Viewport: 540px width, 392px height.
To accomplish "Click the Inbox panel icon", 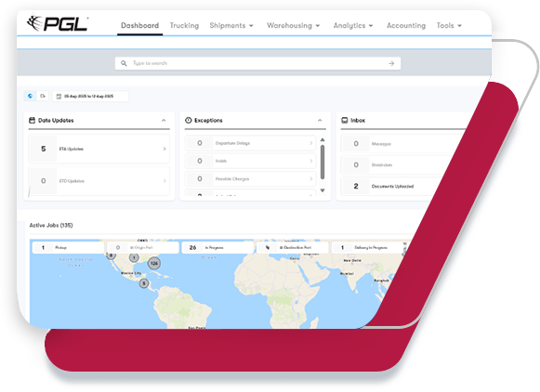I will pos(345,120).
